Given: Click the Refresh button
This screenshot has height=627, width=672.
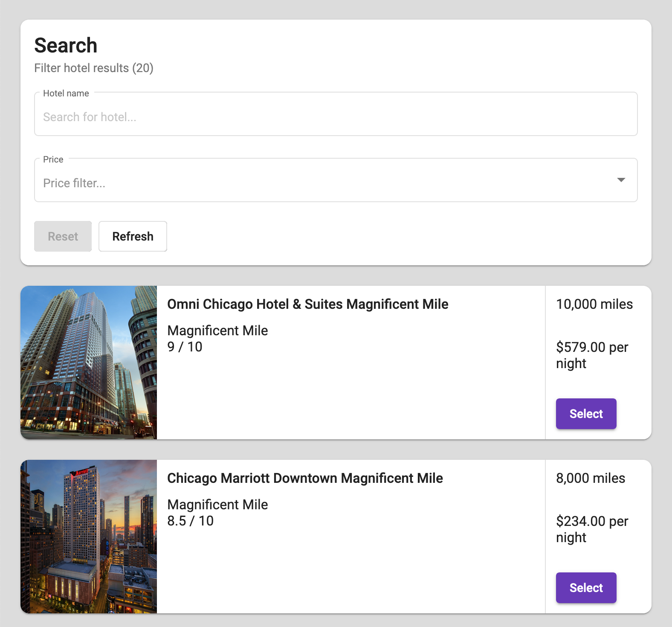Looking at the screenshot, I should coord(133,236).
